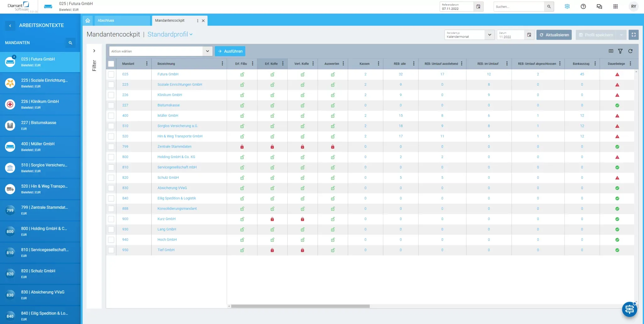
Task: Click the filter funnel icon
Action: click(620, 51)
